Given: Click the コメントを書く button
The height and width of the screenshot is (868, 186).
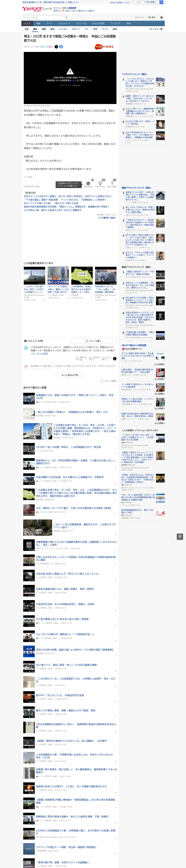Looking at the screenshot, I should tap(93, 341).
